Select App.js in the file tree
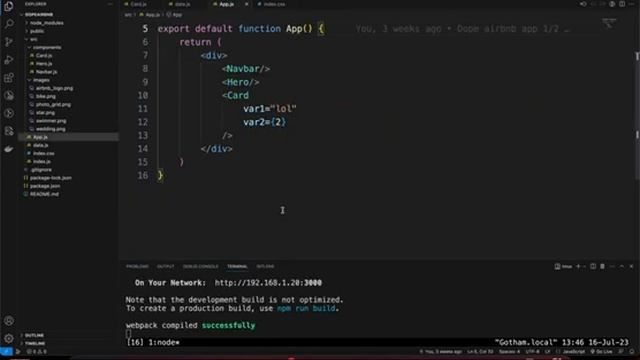Image resolution: width=640 pixels, height=360 pixels. (x=69, y=137)
